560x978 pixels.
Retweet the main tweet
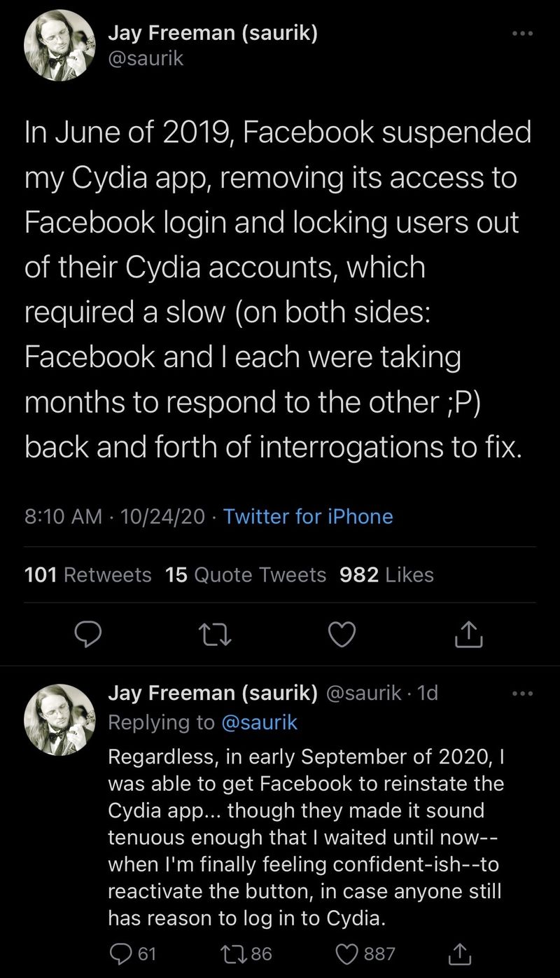(216, 635)
